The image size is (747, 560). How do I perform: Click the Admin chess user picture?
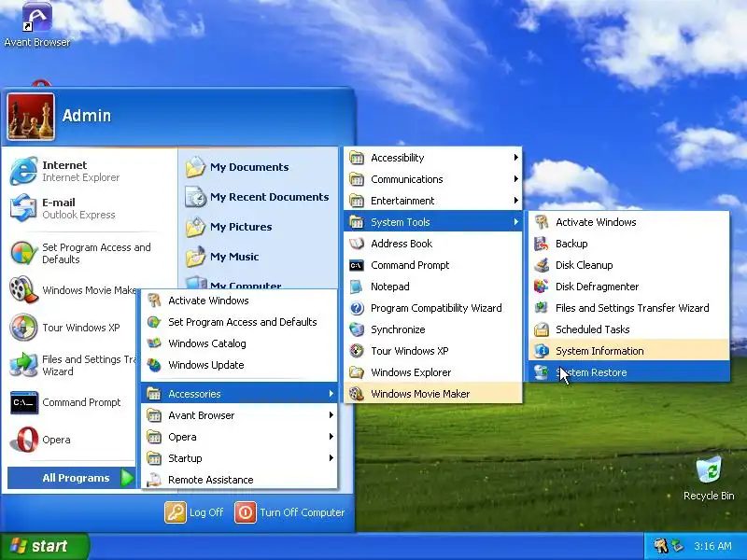(x=31, y=117)
